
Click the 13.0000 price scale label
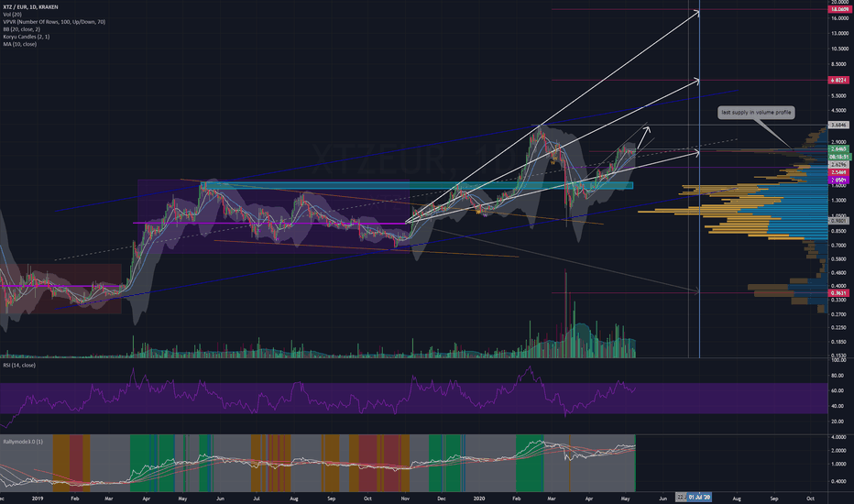pyautogui.click(x=839, y=33)
